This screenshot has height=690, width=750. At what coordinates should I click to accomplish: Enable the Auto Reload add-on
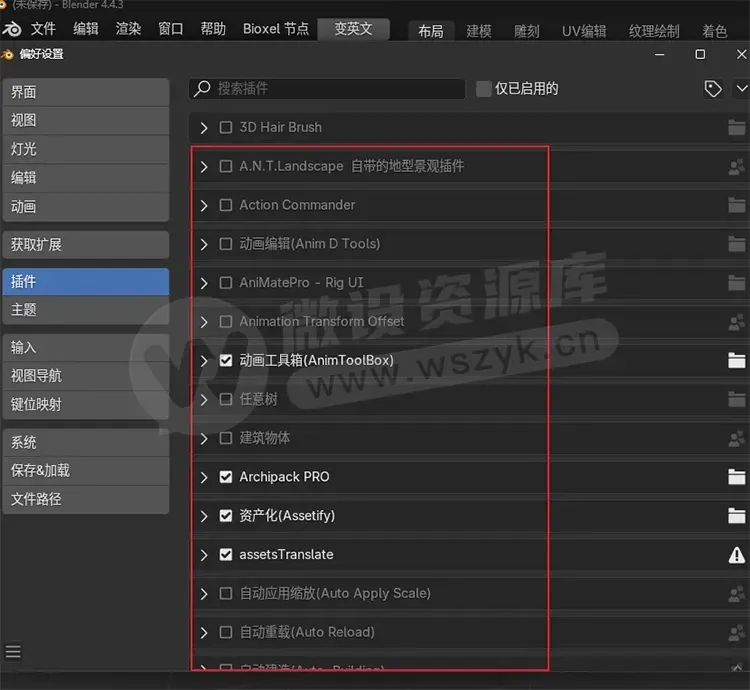point(225,633)
